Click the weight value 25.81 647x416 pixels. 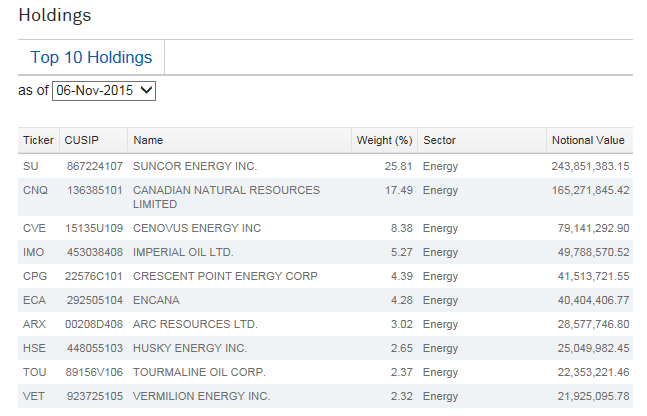[399, 166]
